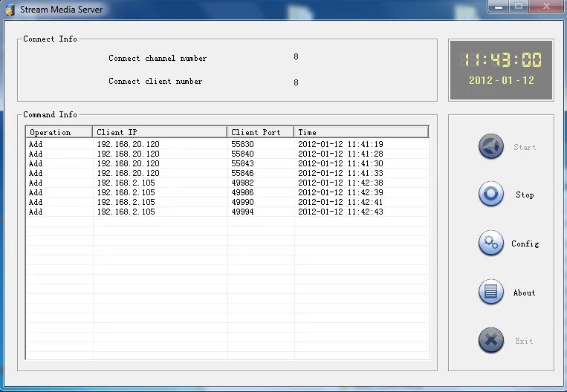Click the time 2012-01-12 11:41:19
Screen dimensions: 567x392
(340, 144)
